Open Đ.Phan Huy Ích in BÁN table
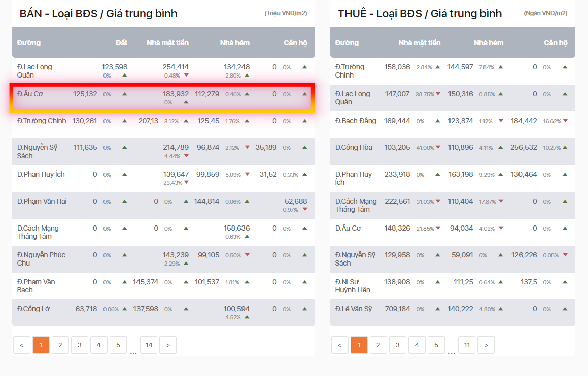 [x=41, y=174]
